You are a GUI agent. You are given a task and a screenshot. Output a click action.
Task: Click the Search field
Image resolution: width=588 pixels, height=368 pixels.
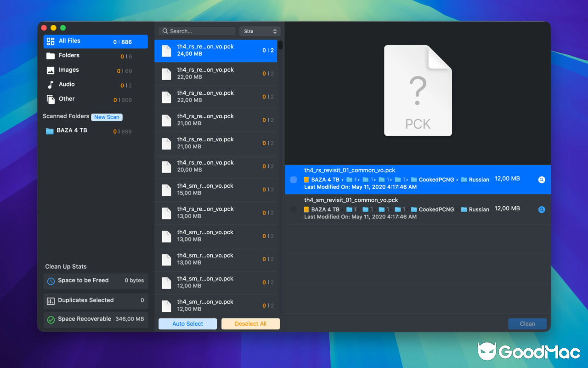[197, 31]
